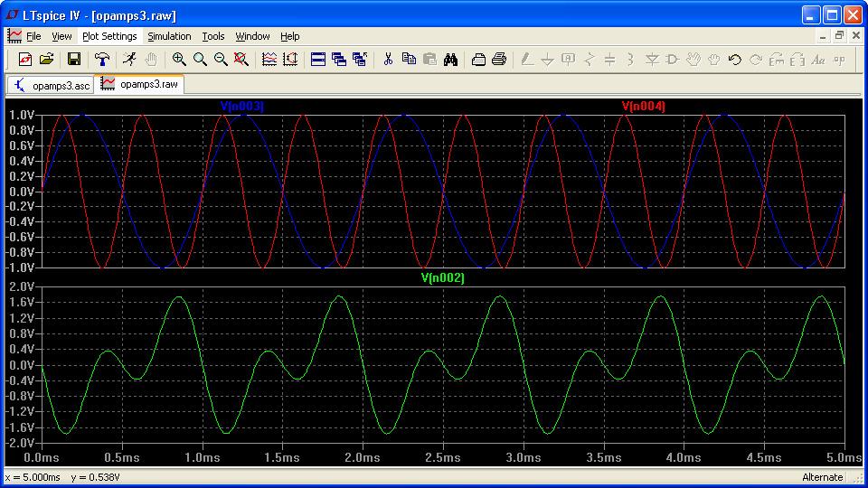Click the Component gate icon
The height and width of the screenshot is (488, 868).
pyautogui.click(x=673, y=60)
